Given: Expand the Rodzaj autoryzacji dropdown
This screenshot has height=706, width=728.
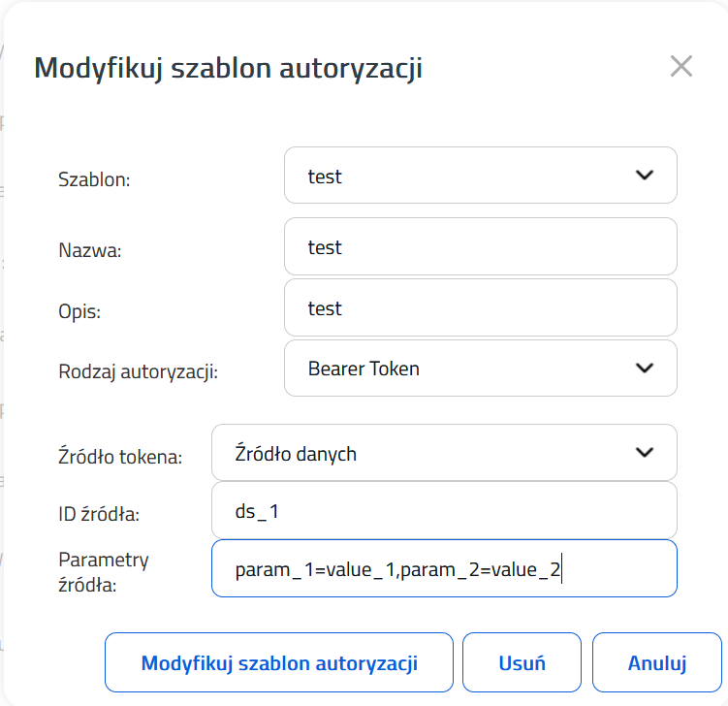Looking at the screenshot, I should 481,369.
